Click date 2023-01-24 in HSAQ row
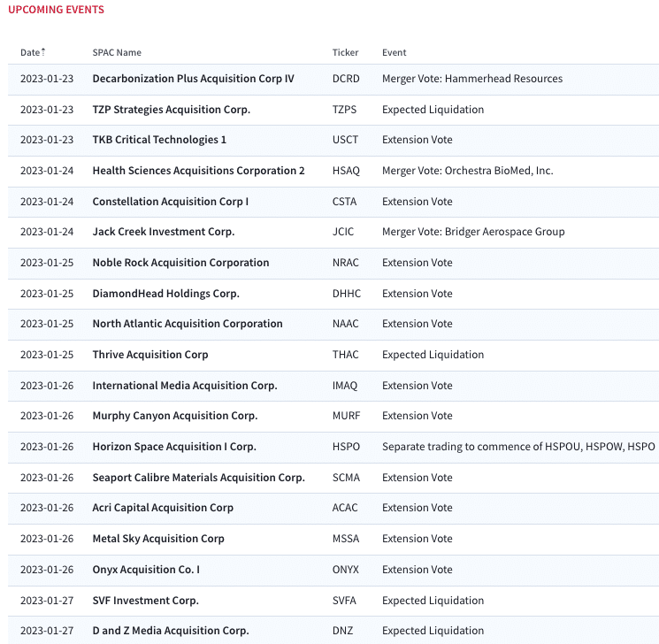This screenshot has width=659, height=644. 47,171
